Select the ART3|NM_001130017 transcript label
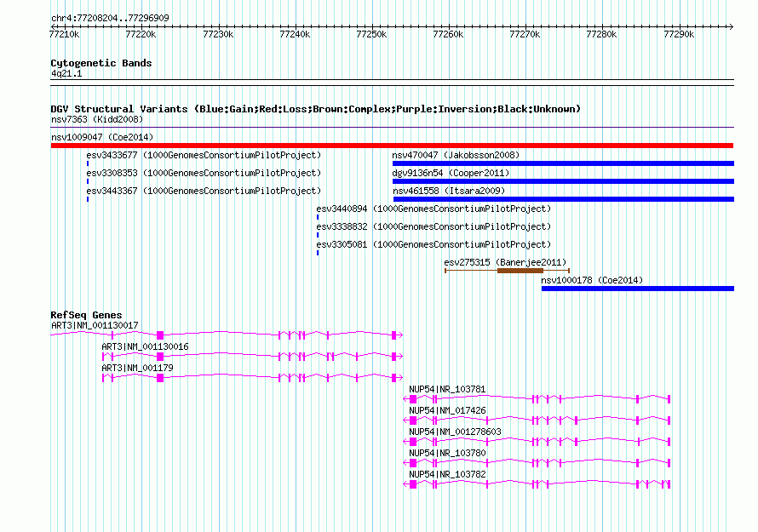This screenshot has width=758, height=532. click(95, 326)
